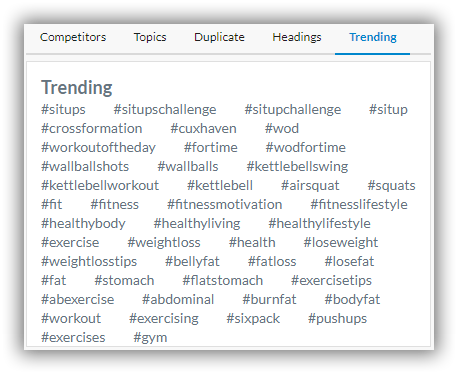
Task: Click the active Trending tab
Action: 373,37
